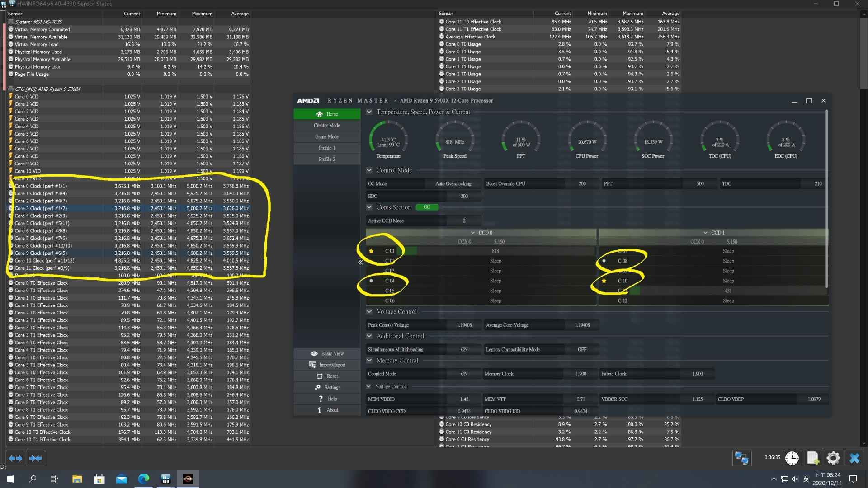
Task: Collapse the CCD 0 core list
Action: click(x=473, y=233)
